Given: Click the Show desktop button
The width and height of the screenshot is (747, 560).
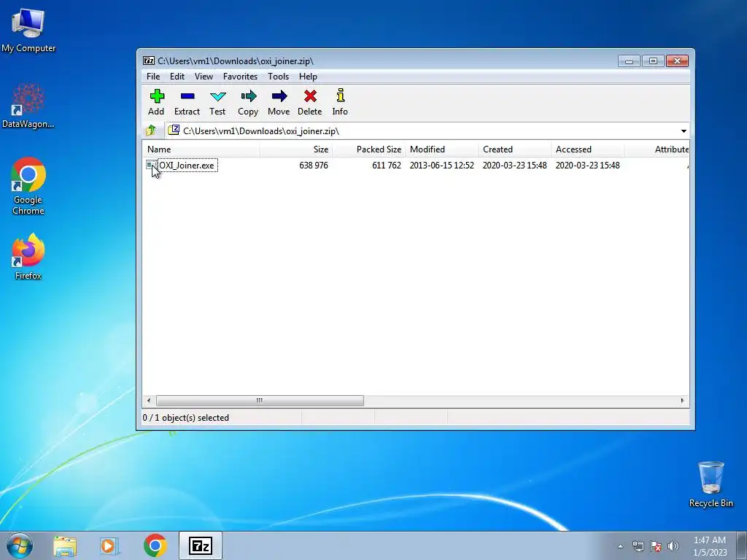Looking at the screenshot, I should click(x=742, y=545).
